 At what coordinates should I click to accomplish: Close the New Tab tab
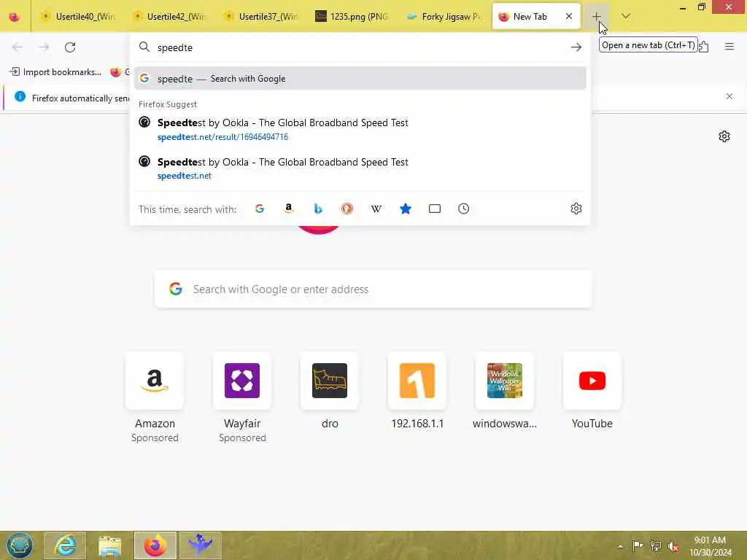pyautogui.click(x=569, y=17)
